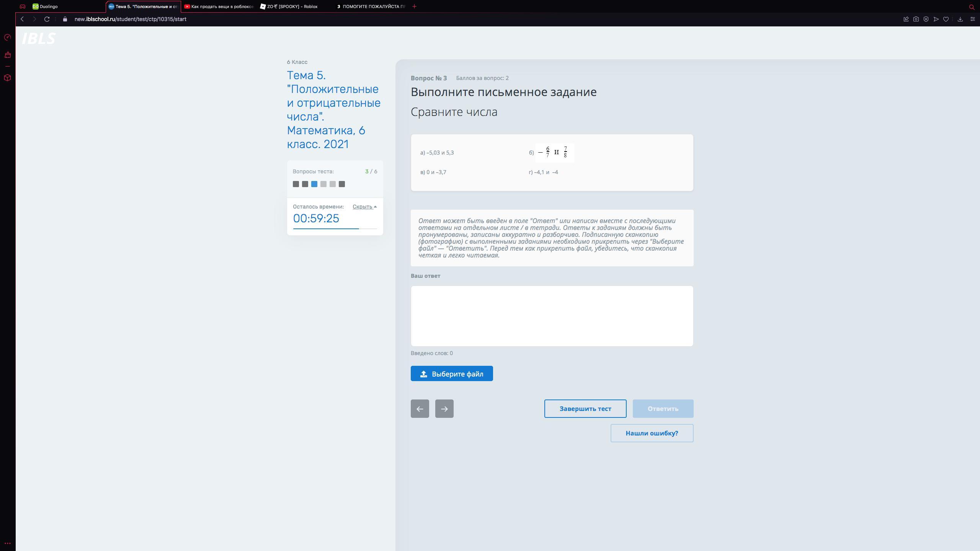Viewport: 980px width, 551px height.
Task: Click the snapshot camera icon in address bar
Action: 916,19
